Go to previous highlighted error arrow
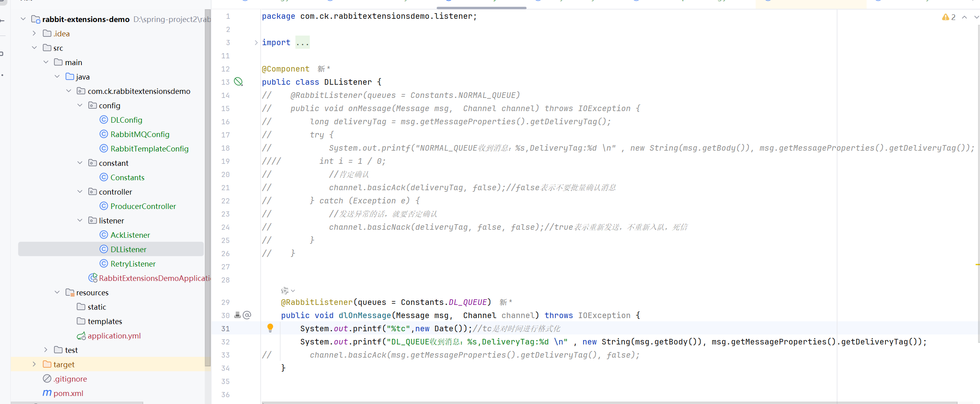Screen dimensions: 980x404 (964, 17)
